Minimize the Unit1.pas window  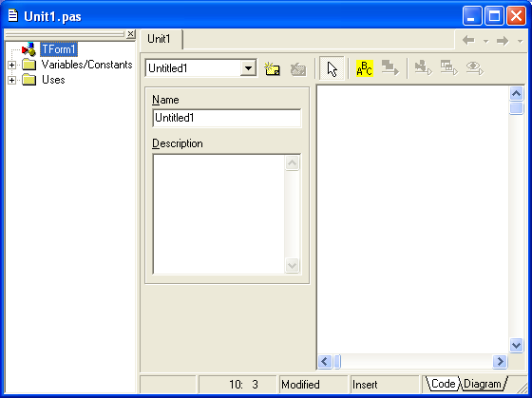point(472,15)
